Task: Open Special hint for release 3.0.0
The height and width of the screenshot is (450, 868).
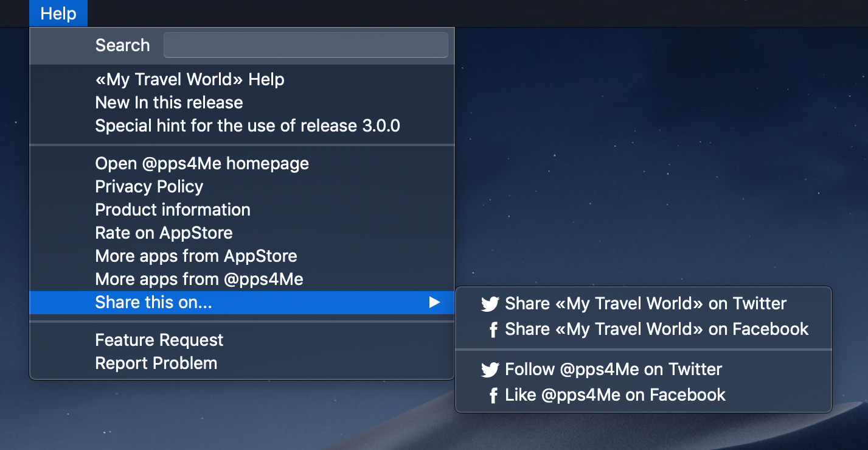Action: point(242,126)
